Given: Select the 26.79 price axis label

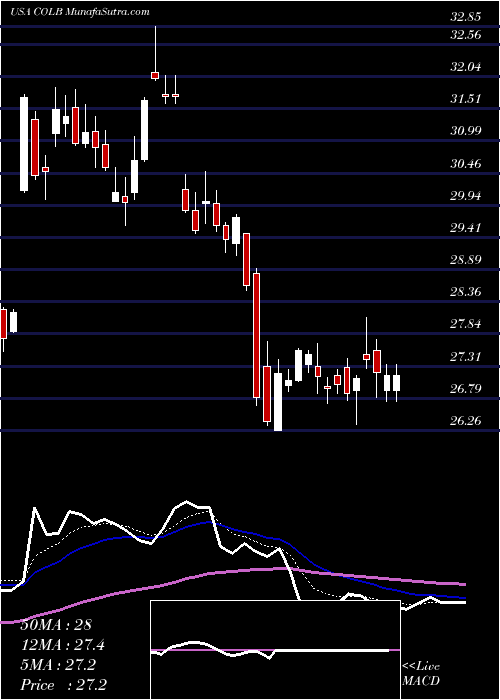Looking at the screenshot, I should pyautogui.click(x=466, y=388).
